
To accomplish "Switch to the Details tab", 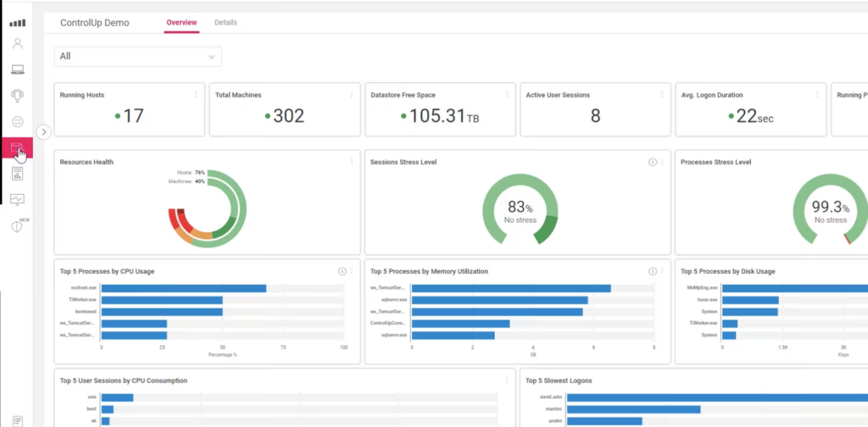I will (225, 23).
